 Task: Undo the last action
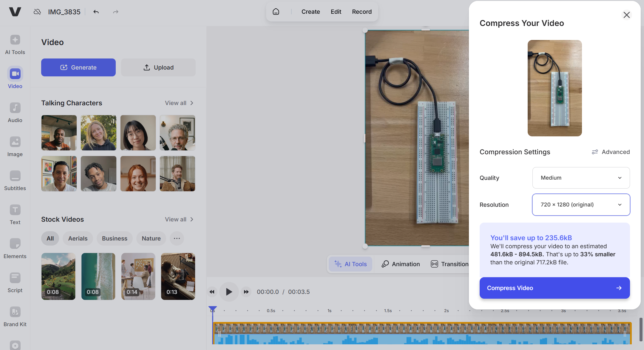[96, 12]
